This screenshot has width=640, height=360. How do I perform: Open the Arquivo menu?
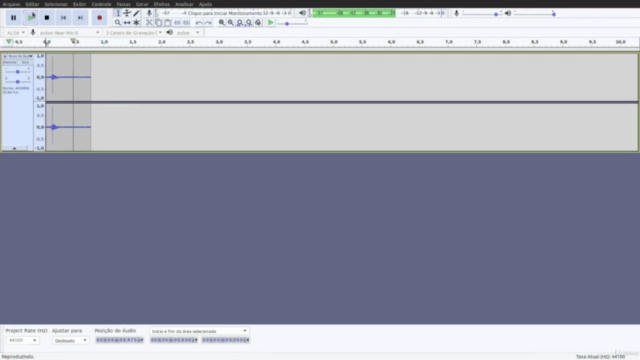(11, 4)
